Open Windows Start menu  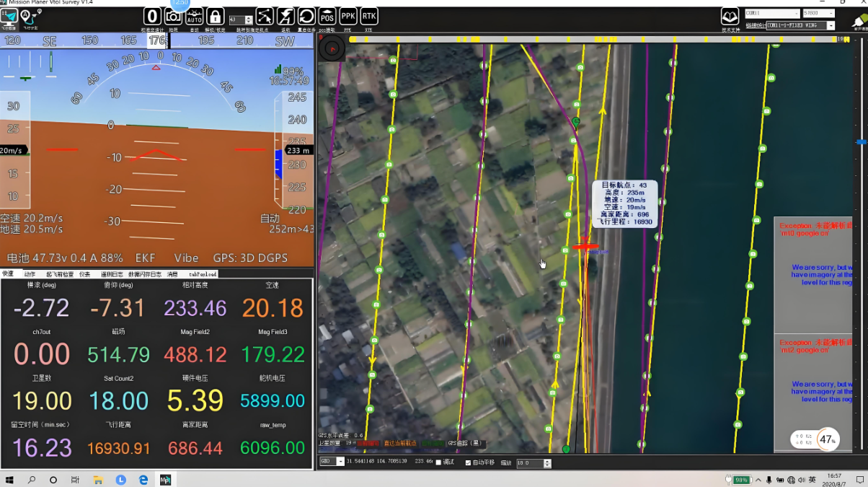10,480
